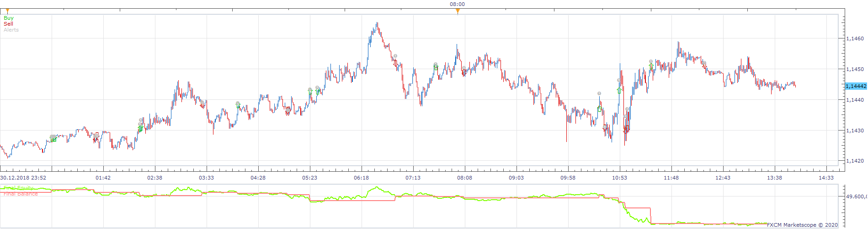This screenshot has width=868, height=229.
Task: Click the 11:48 time axis label
Action: point(671,178)
